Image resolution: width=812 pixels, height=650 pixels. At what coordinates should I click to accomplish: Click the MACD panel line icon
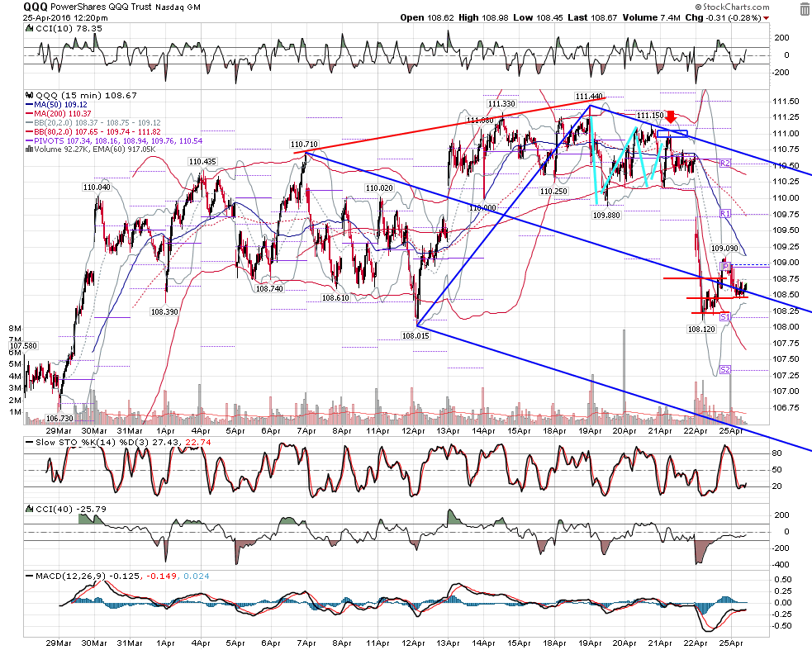point(30,576)
